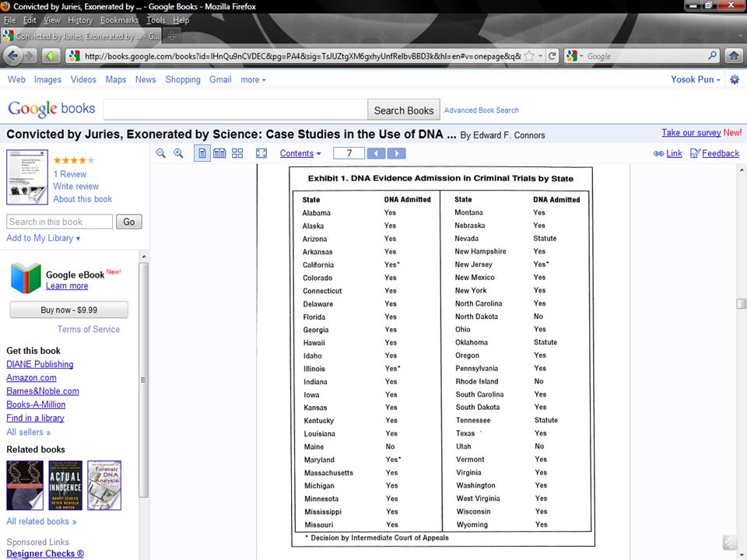747x560 pixels.
Task: Click the search magnifier in Google search box
Action: (x=712, y=56)
